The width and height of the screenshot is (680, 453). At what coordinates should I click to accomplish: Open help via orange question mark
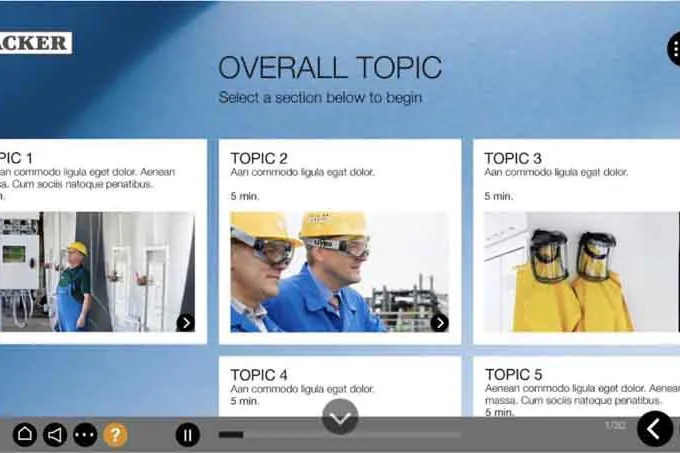point(115,434)
